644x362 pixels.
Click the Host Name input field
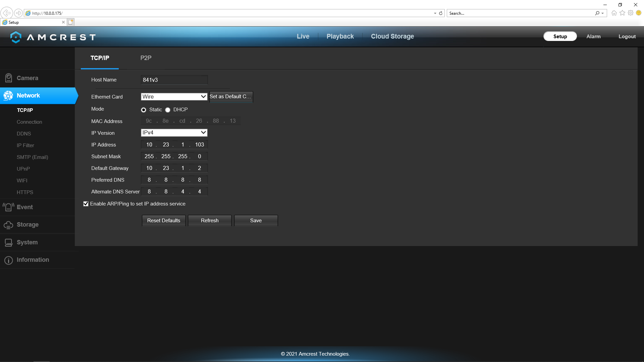click(174, 80)
